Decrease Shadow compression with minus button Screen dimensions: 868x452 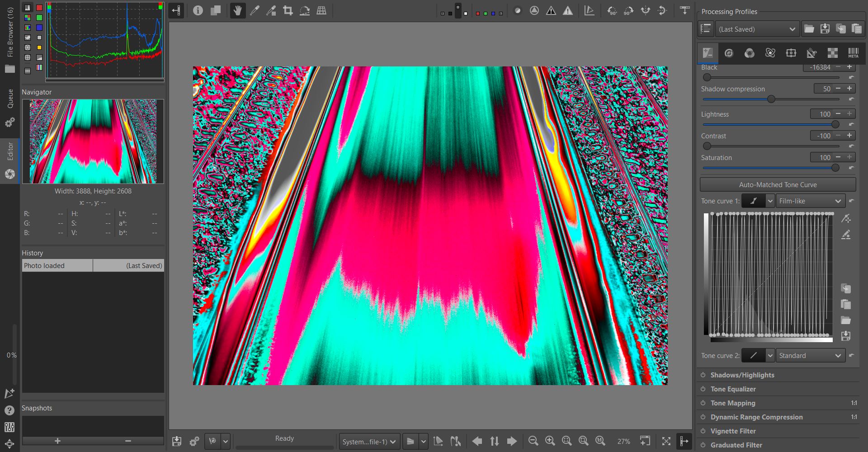coord(838,89)
